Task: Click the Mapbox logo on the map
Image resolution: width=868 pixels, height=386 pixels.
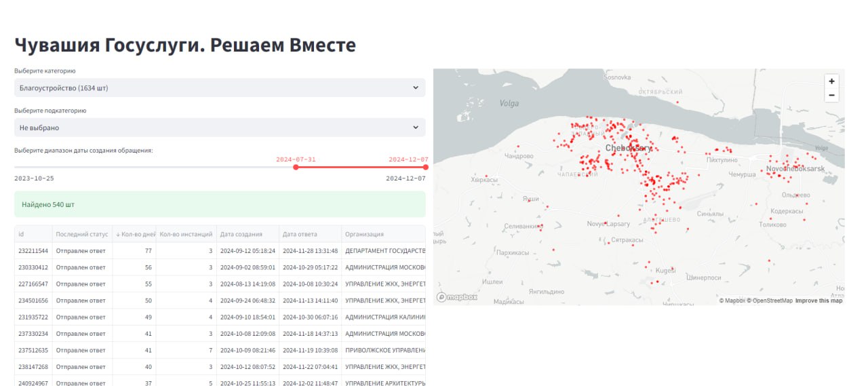Action: (458, 297)
